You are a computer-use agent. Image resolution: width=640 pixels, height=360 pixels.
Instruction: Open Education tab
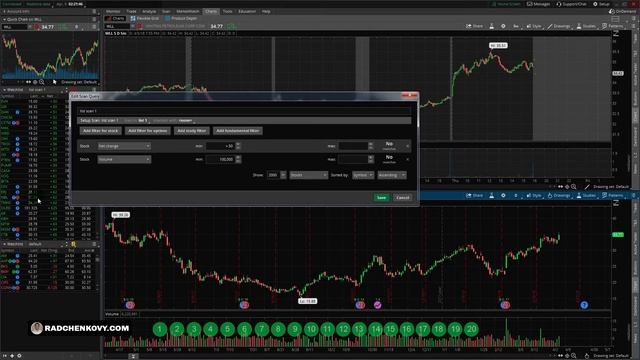[247, 11]
